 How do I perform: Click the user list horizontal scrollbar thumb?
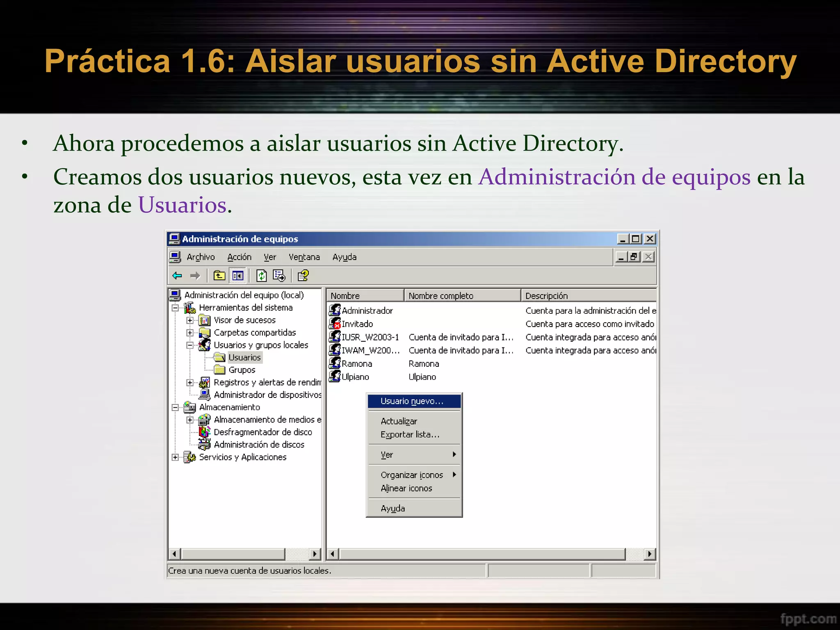482,554
